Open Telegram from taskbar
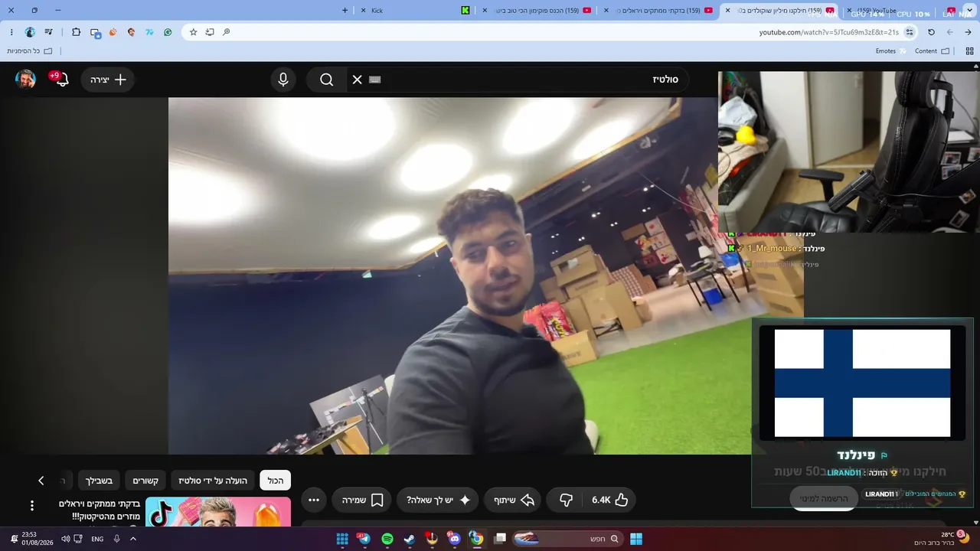 pos(364,539)
